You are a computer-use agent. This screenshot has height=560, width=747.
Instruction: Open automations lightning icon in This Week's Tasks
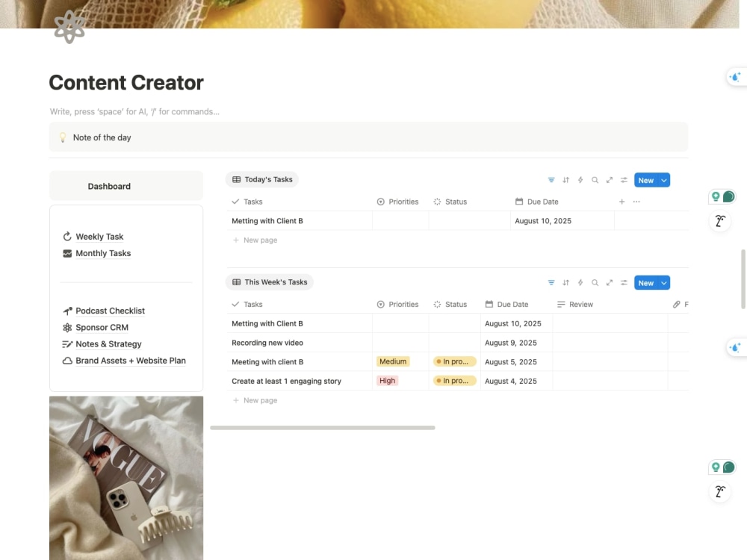pos(580,283)
